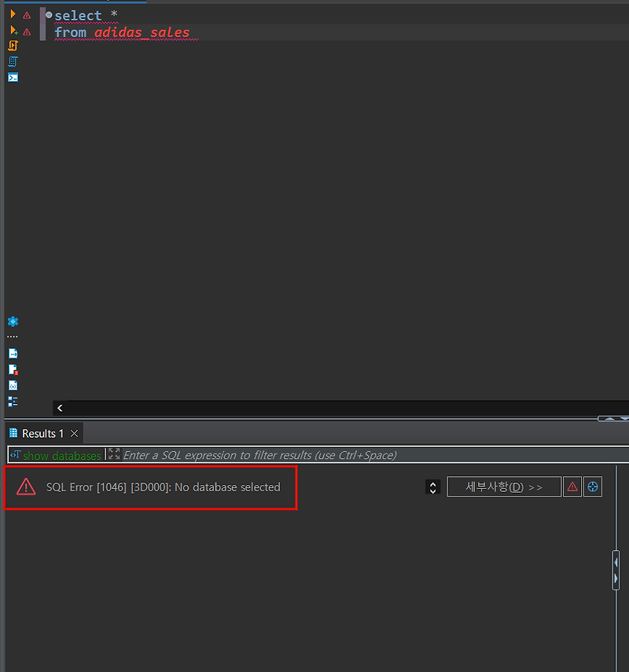Click the orange script file icon below the play buttons

pos(13,45)
